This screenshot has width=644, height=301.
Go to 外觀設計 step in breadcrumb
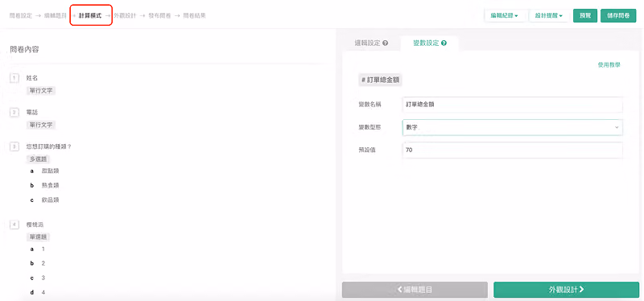pos(125,15)
